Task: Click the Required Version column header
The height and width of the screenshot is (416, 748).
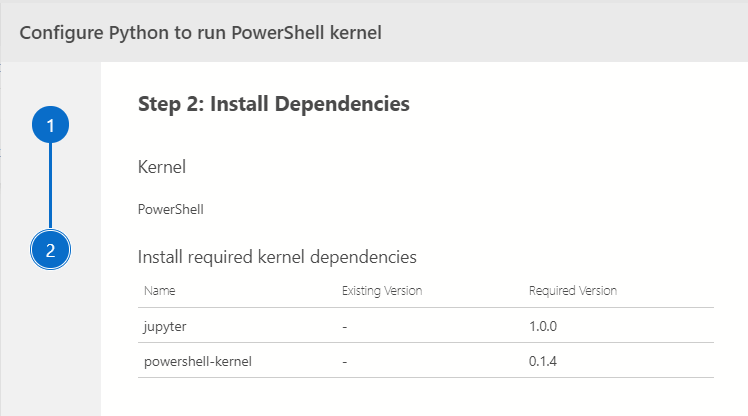Action: 573,291
